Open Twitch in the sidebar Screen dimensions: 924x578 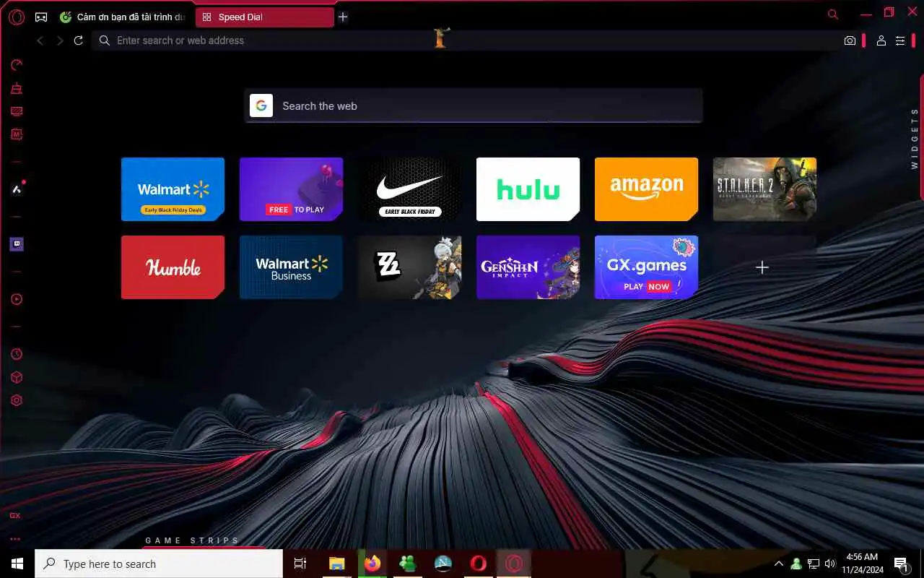[x=17, y=244]
